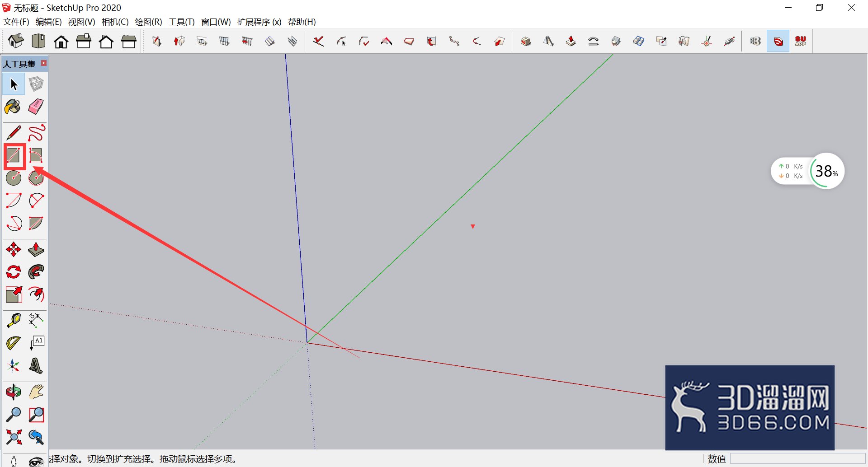Click the 38% network speed widget
Image resolution: width=868 pixels, height=467 pixels.
click(807, 171)
